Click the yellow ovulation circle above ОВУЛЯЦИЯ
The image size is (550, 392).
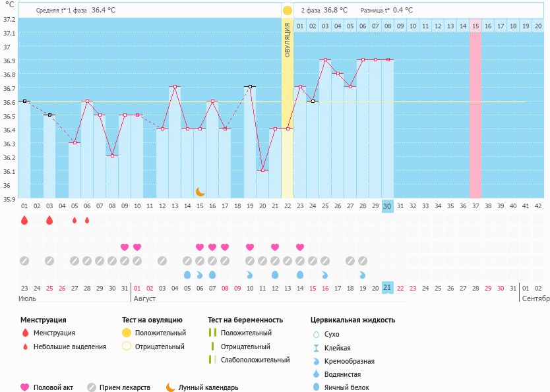[x=288, y=11]
